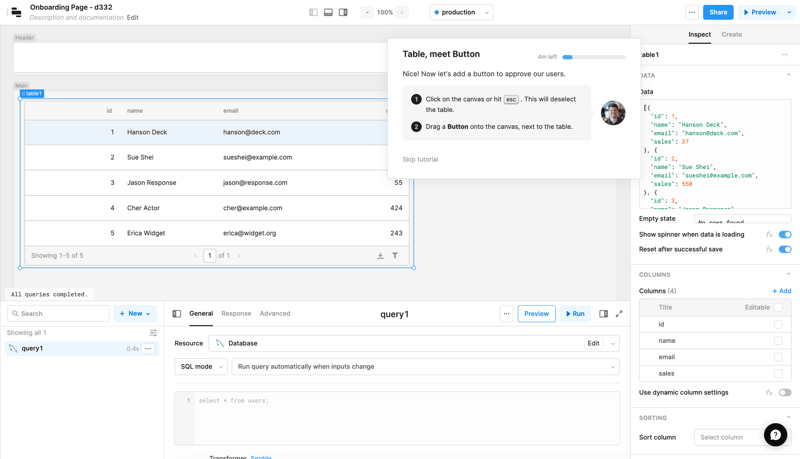Click the tutorial progress bar

pyautogui.click(x=594, y=57)
